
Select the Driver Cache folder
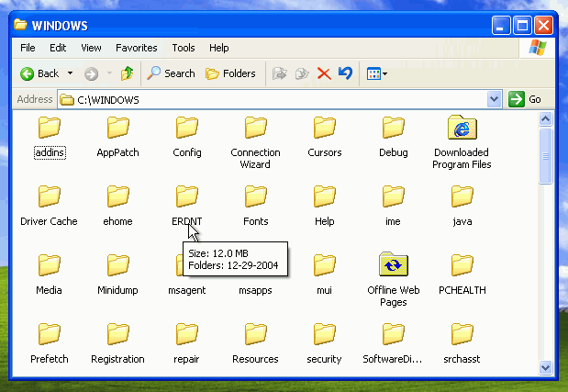pyautogui.click(x=50, y=207)
